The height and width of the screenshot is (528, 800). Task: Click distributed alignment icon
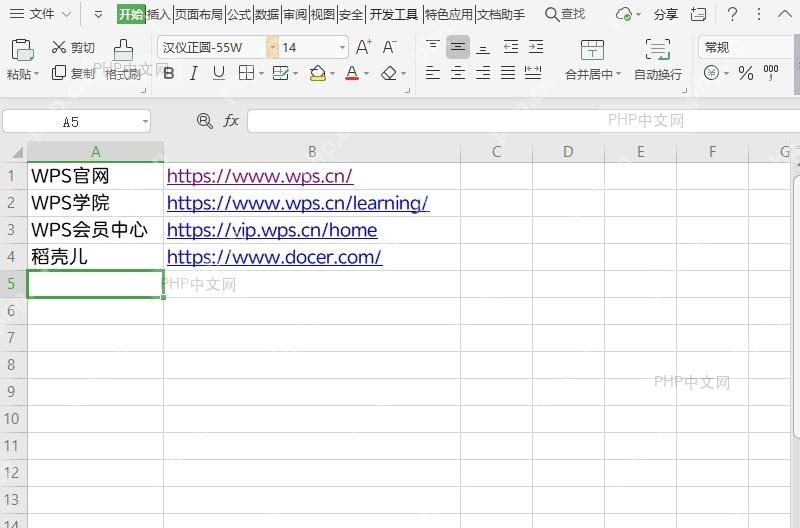(533, 73)
